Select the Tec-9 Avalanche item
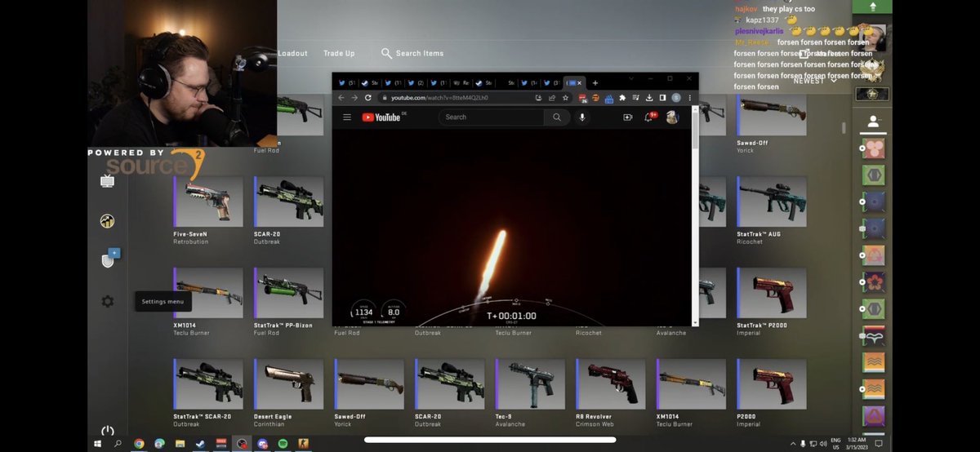This screenshot has width=980, height=452. 530,393
